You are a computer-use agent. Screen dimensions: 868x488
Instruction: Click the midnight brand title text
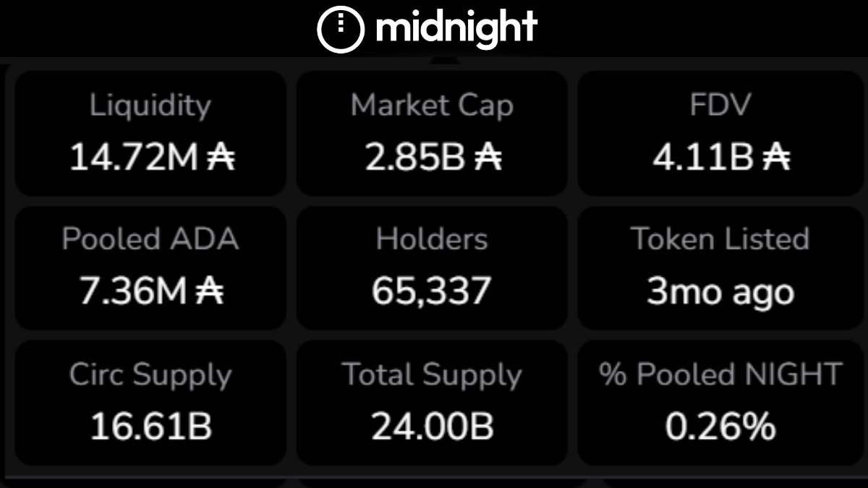456,28
